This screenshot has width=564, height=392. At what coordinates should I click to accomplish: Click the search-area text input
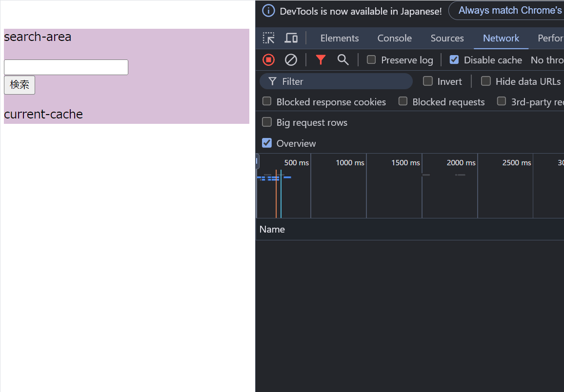[66, 67]
